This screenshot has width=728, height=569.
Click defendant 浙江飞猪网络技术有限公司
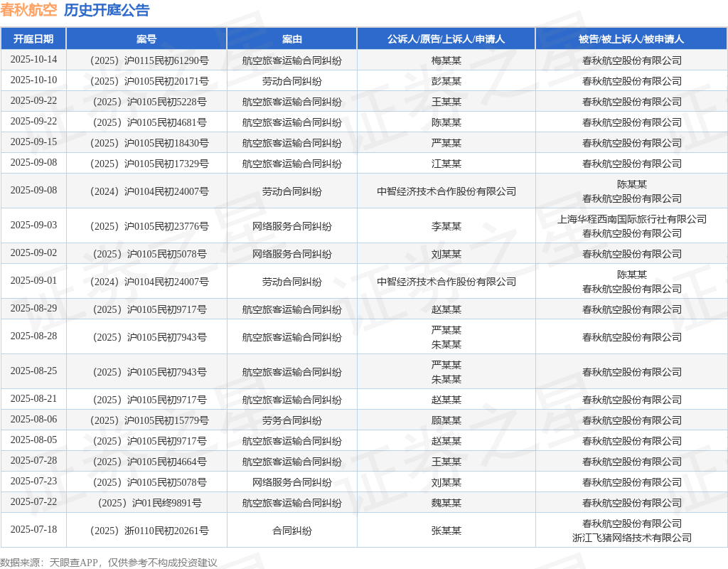pyautogui.click(x=632, y=538)
